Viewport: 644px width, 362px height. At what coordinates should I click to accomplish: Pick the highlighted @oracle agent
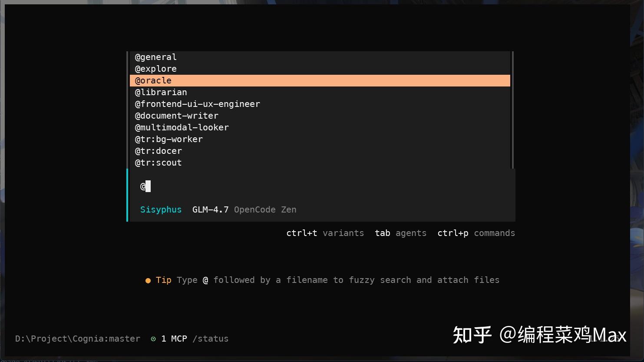(x=320, y=80)
